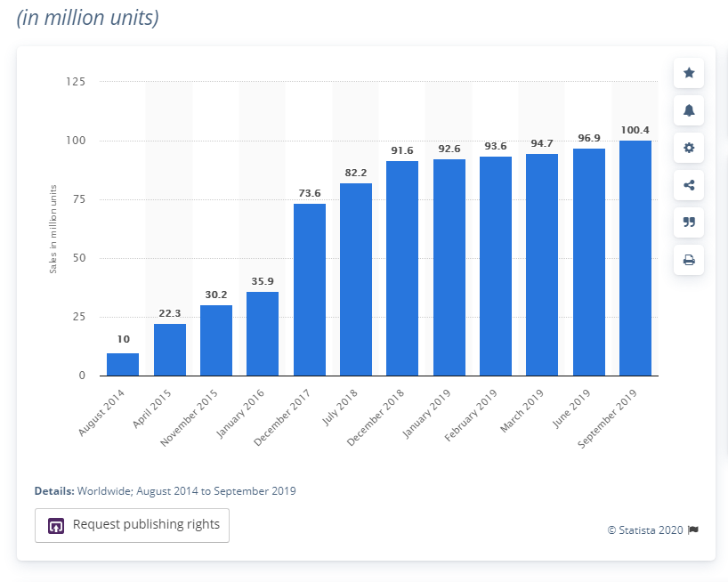Click the print chart icon
This screenshot has height=582, width=728.
[x=688, y=260]
